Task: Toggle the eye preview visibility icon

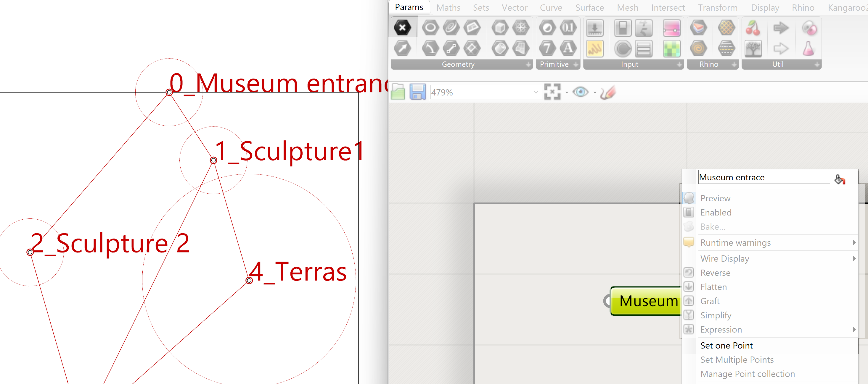Action: [x=580, y=92]
